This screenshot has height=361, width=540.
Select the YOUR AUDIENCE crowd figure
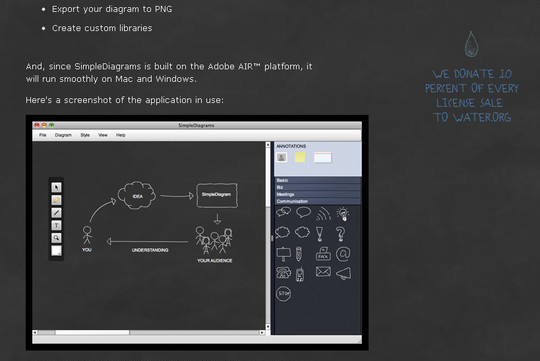tap(214, 240)
